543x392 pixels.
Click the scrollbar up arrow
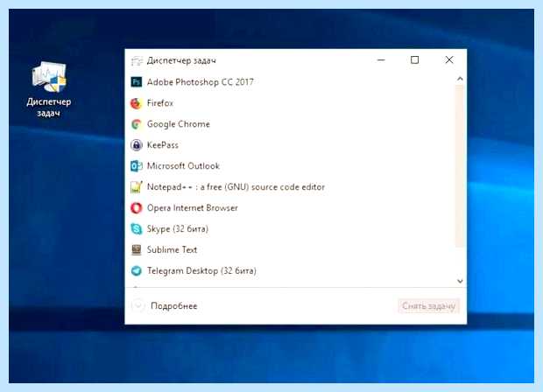[x=460, y=79]
